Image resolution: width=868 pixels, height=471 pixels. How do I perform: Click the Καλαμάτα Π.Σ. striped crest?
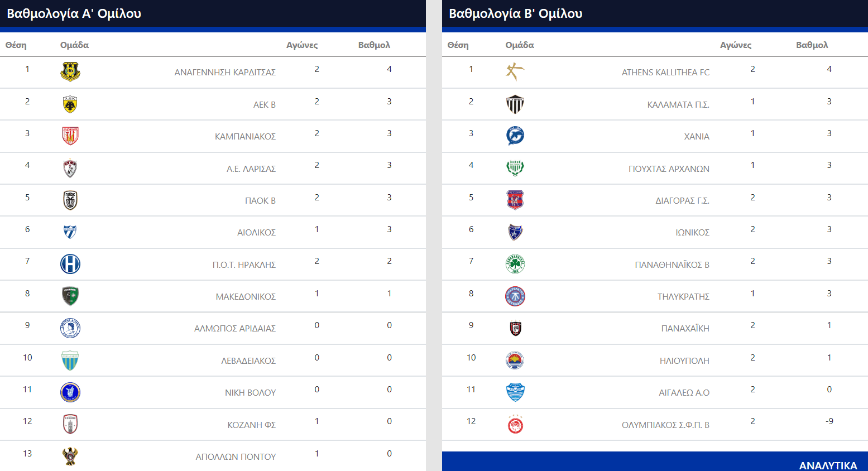pyautogui.click(x=515, y=104)
